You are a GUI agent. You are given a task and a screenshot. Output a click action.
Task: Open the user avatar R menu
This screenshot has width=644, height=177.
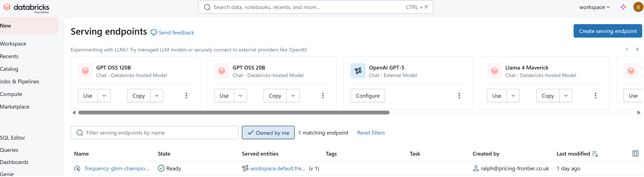(x=638, y=7)
